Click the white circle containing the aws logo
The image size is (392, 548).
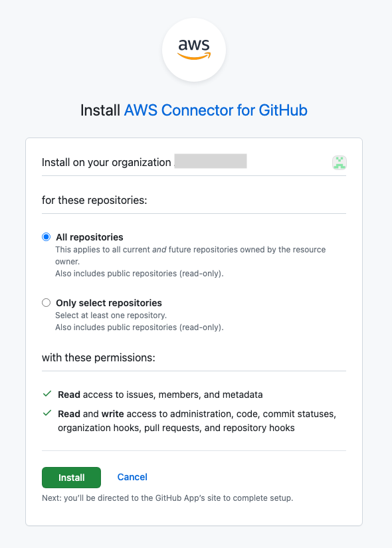point(194,50)
